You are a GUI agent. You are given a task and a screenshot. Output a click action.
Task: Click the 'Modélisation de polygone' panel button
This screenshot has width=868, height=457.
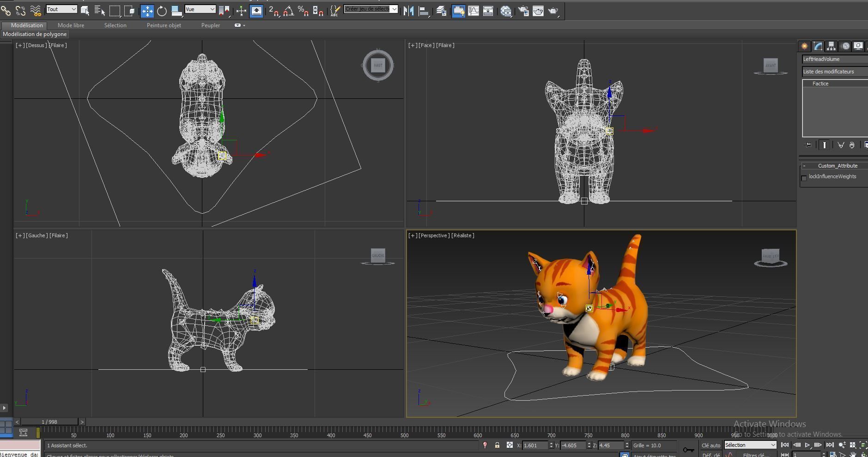click(x=35, y=34)
